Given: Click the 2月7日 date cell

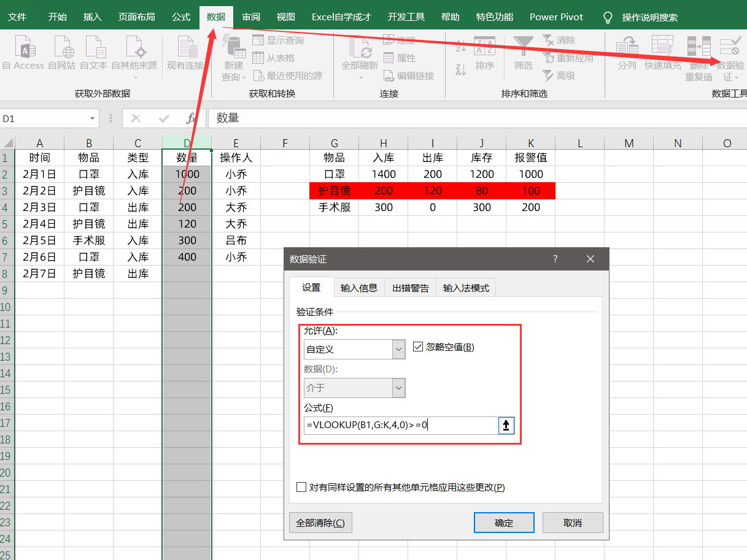Looking at the screenshot, I should click(x=39, y=274).
